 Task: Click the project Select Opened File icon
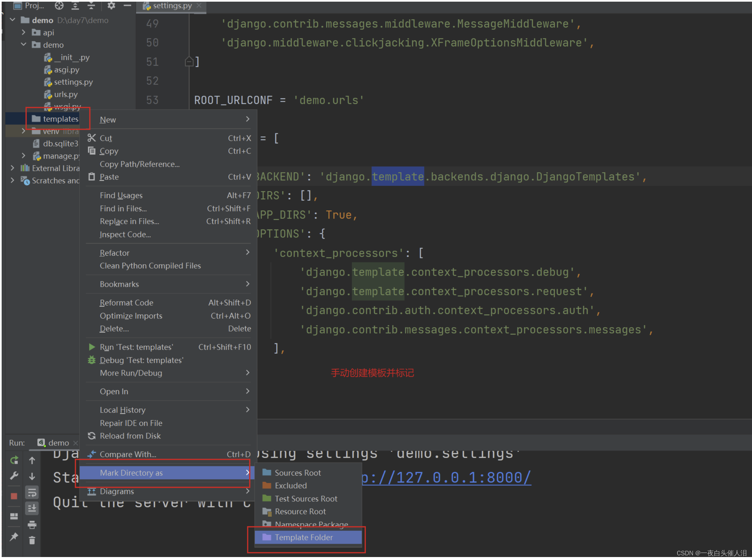point(59,5)
